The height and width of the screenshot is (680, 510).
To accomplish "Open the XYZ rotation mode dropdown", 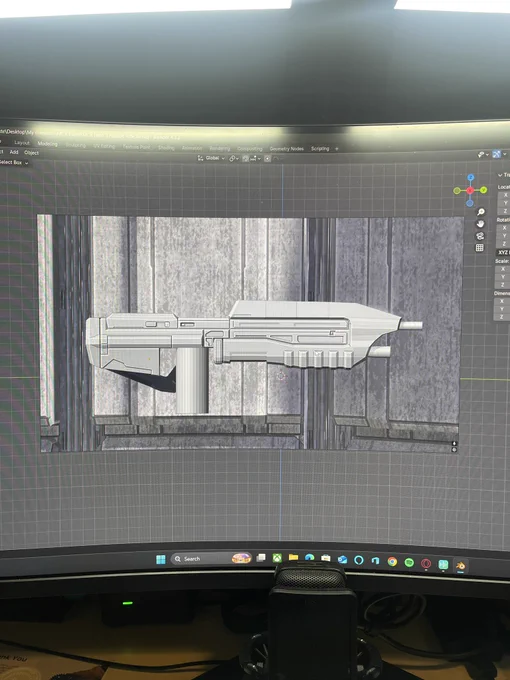I will coord(503,252).
